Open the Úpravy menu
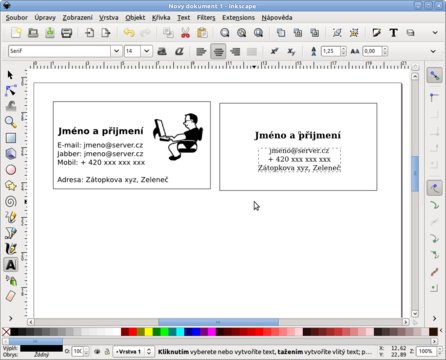The image size is (446, 360). point(45,17)
